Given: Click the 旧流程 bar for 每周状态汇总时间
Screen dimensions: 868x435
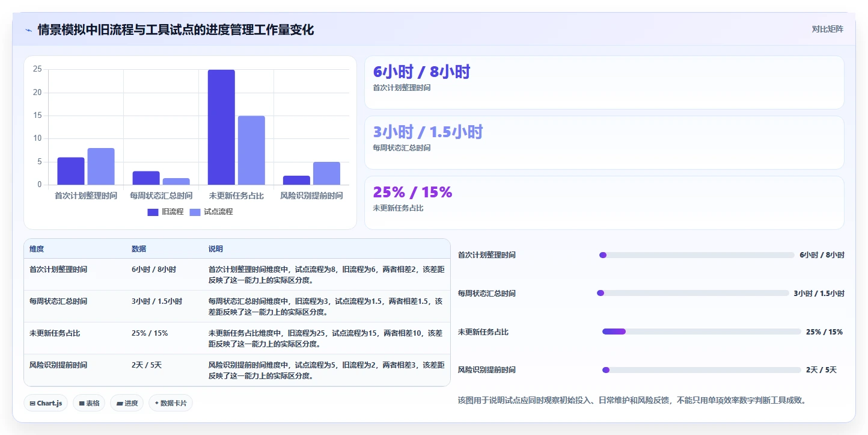Looking at the screenshot, I should coord(146,178).
